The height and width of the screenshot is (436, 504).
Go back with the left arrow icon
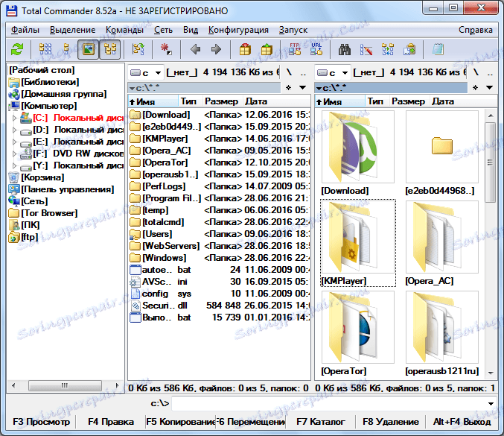(x=195, y=49)
